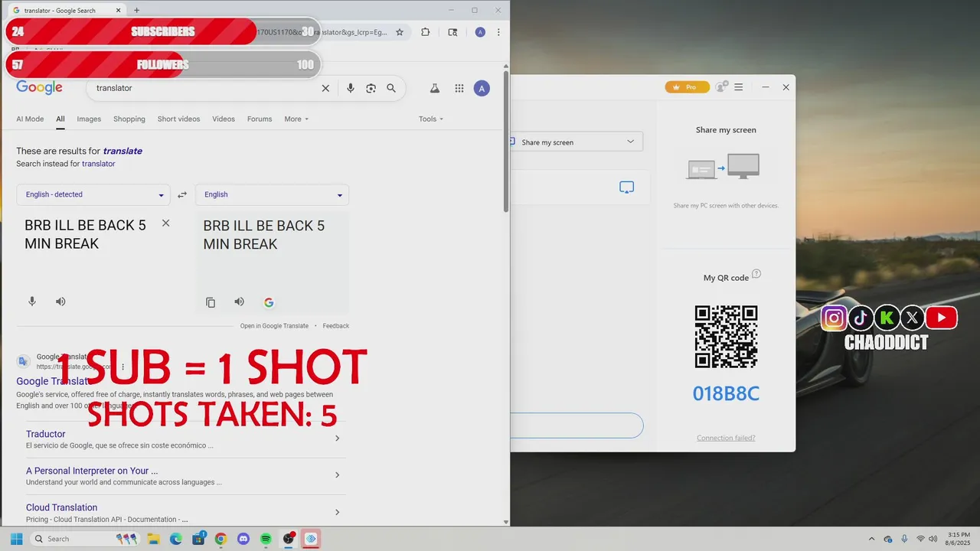Open the English - detected source language dropdown
This screenshot has width=980, height=551.
pos(93,194)
